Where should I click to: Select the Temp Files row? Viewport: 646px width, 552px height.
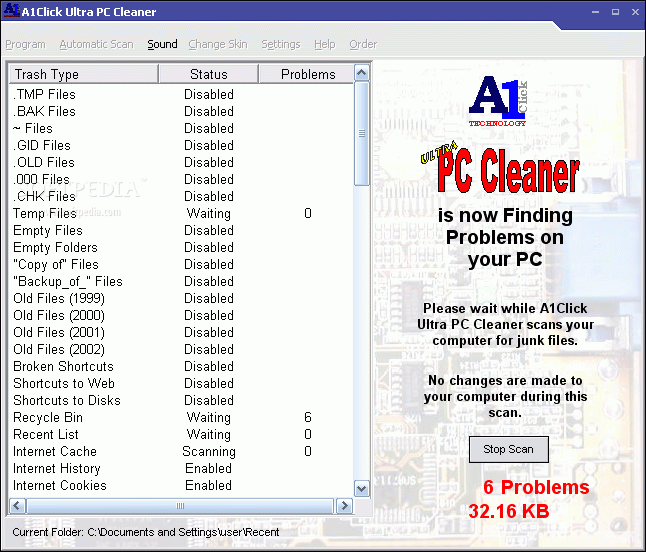tap(181, 213)
